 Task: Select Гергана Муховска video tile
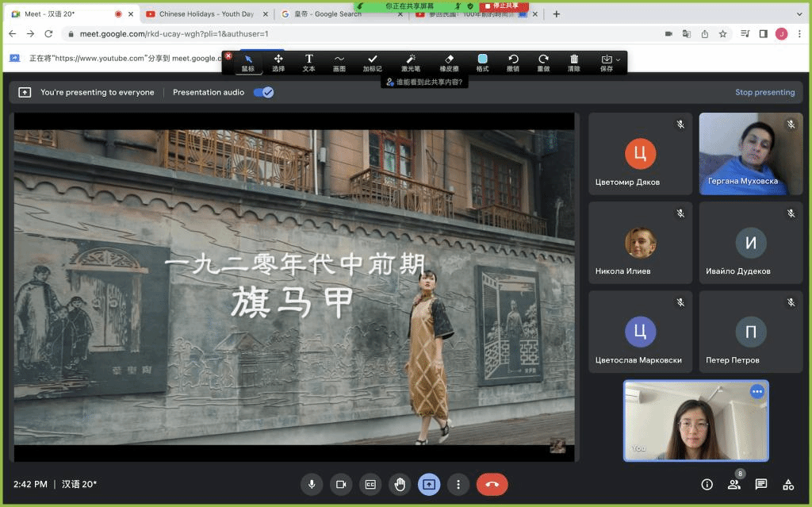(751, 154)
